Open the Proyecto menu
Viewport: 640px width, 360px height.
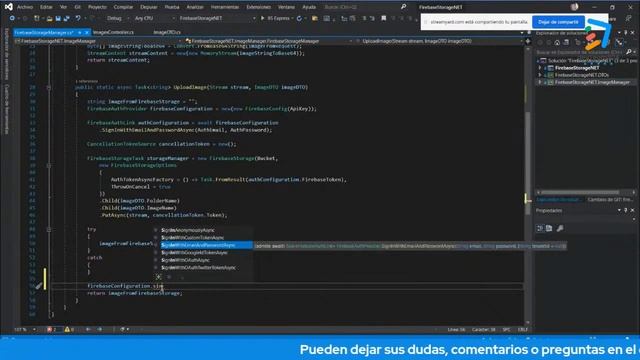97,7
